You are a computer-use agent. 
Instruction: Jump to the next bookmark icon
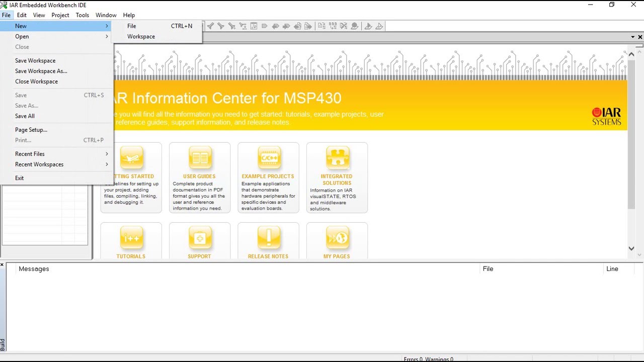(286, 26)
